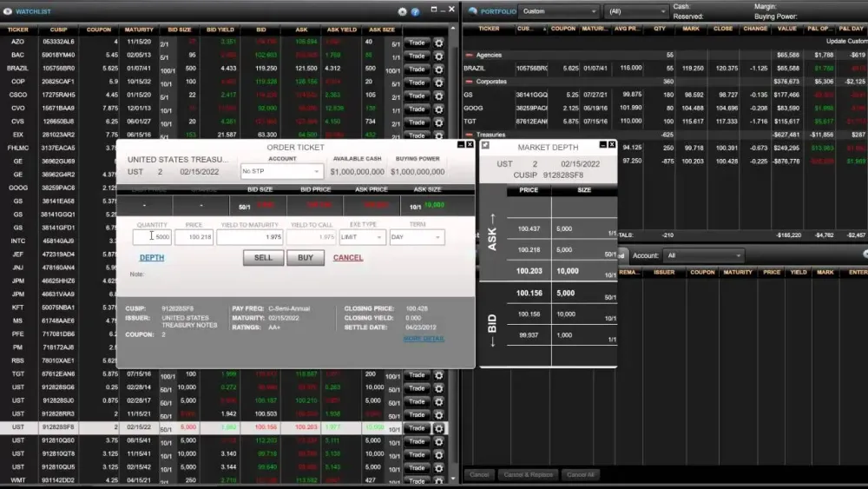Click Cancel All button below orders
868x489 pixels.
(580, 474)
